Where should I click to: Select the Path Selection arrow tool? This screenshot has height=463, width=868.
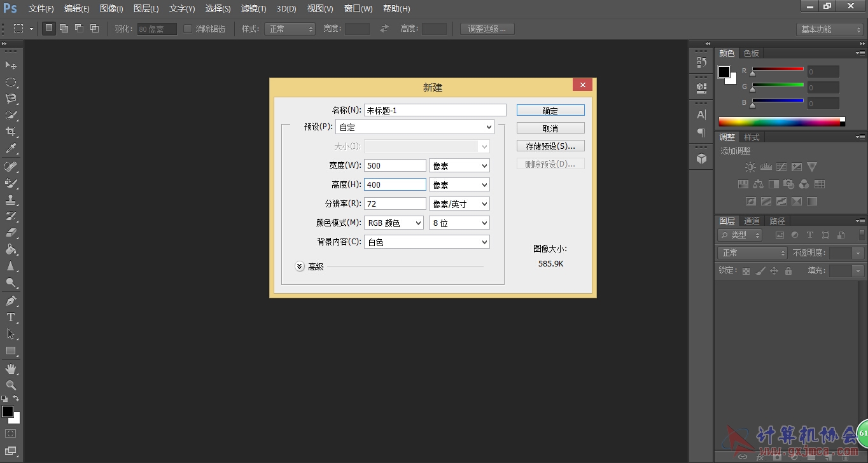[x=11, y=334]
